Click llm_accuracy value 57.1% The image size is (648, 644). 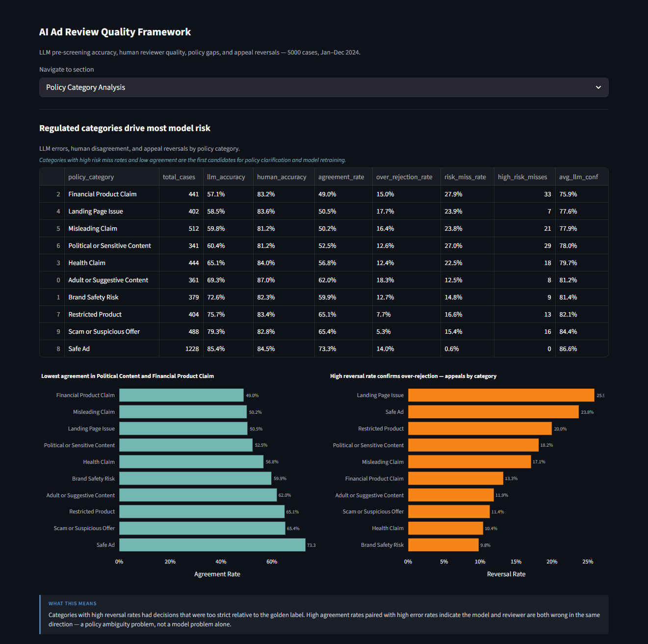point(228,194)
